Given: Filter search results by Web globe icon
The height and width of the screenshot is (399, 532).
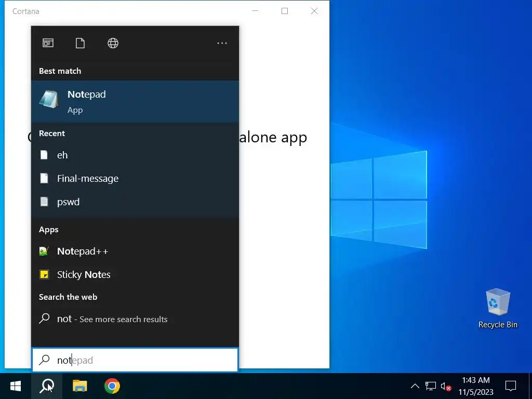Looking at the screenshot, I should tap(113, 43).
